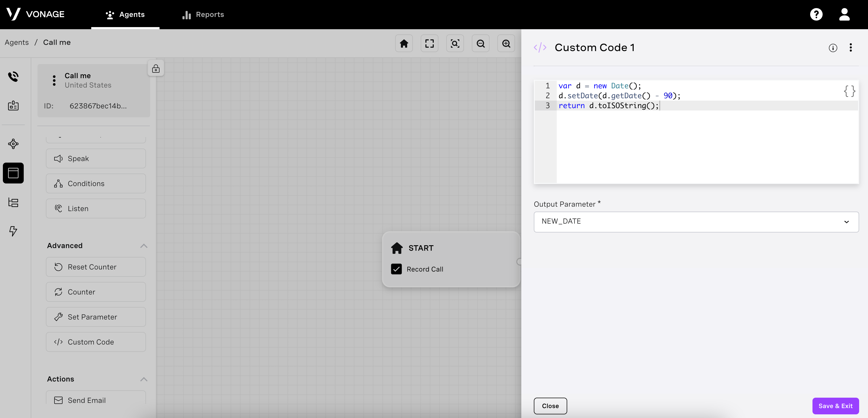Open the telephony sidebar icon
The image size is (868, 418).
pyautogui.click(x=13, y=76)
